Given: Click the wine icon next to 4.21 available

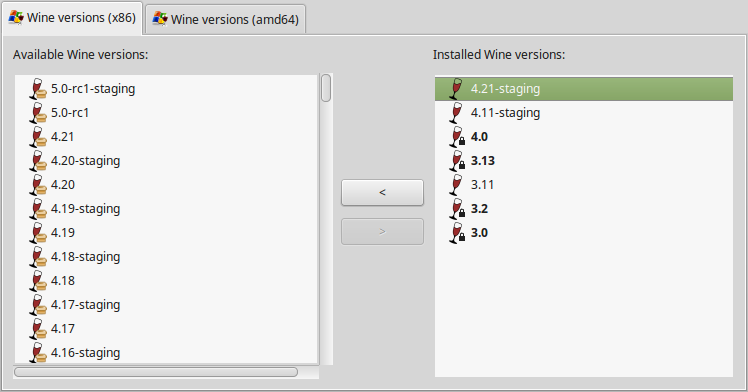Looking at the screenshot, I should 38,137.
